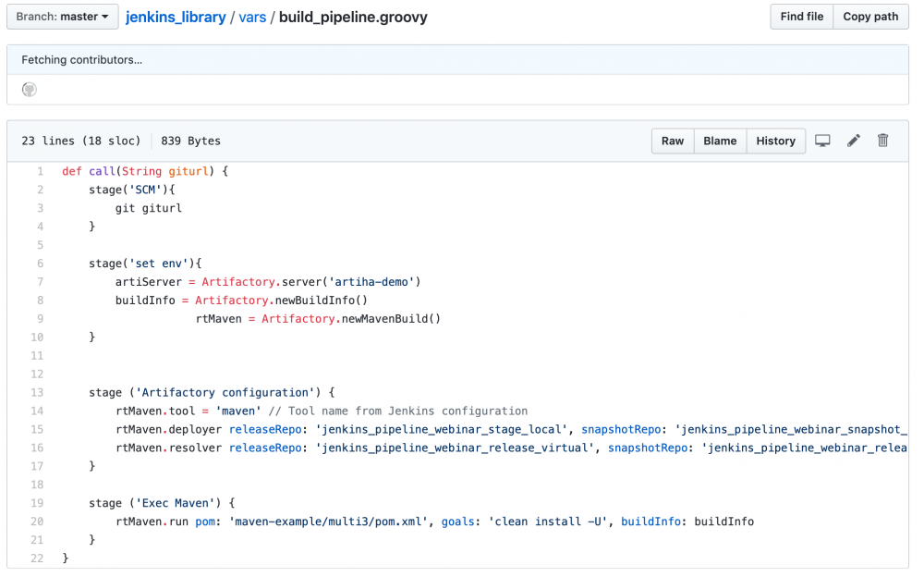Go to the vars folder link
Image resolution: width=924 pixels, height=577 pixels.
point(252,18)
